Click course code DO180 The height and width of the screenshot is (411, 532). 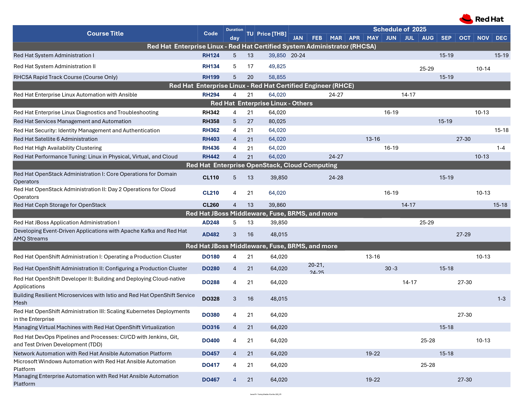(211, 257)
